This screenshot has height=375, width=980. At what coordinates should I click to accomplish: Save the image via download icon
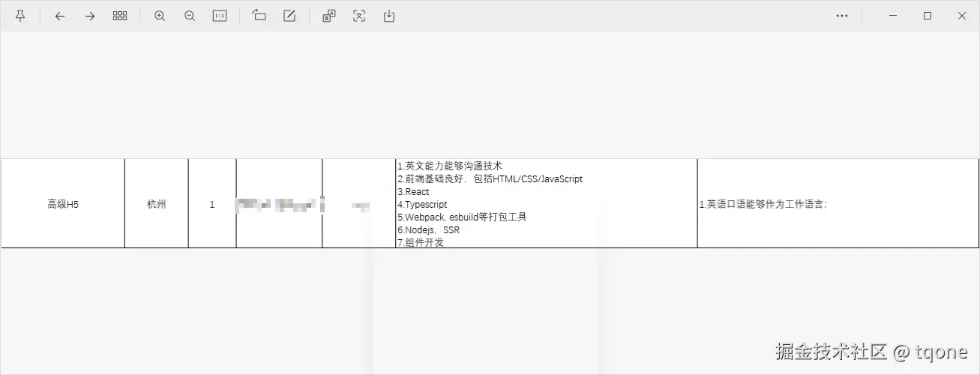coord(389,16)
